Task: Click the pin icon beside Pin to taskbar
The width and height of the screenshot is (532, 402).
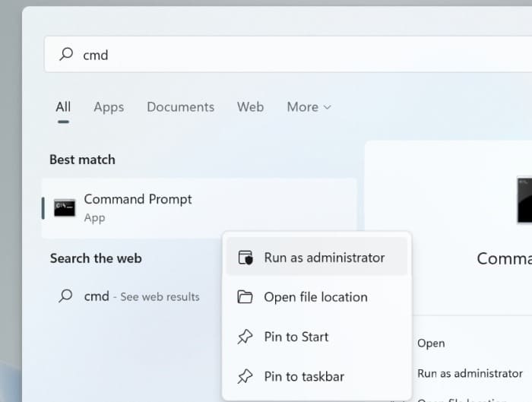Action: (x=245, y=377)
